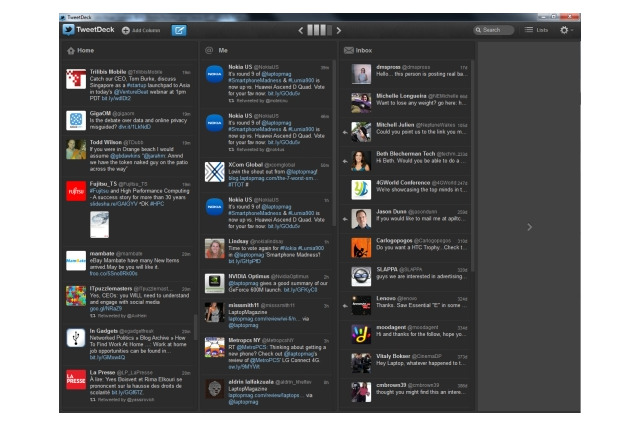The width and height of the screenshot is (640, 426).
Task: Click the Home column header icon
Action: coord(71,51)
